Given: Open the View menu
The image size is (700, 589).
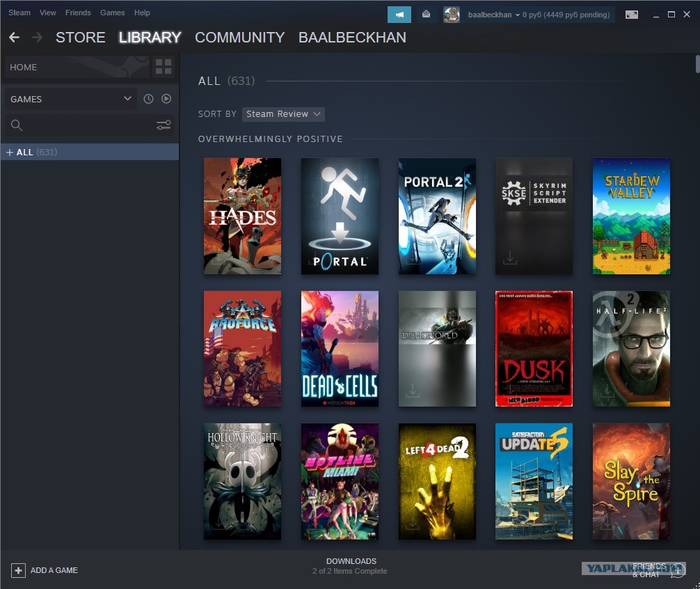Looking at the screenshot, I should [x=48, y=13].
